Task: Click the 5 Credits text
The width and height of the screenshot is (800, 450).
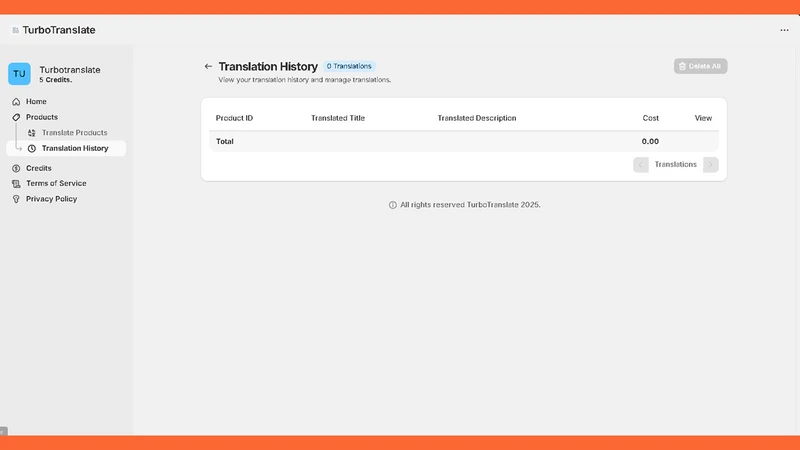Action: click(x=56, y=80)
